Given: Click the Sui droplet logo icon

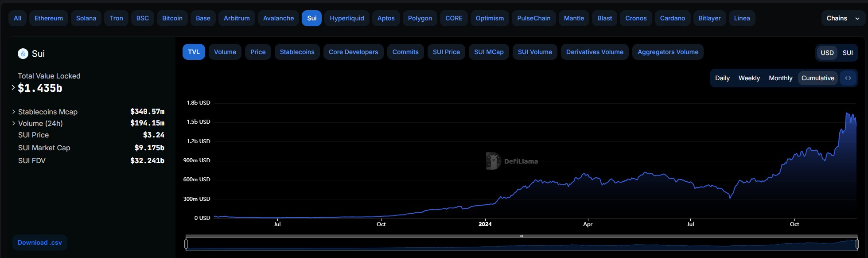Looking at the screenshot, I should (23, 54).
